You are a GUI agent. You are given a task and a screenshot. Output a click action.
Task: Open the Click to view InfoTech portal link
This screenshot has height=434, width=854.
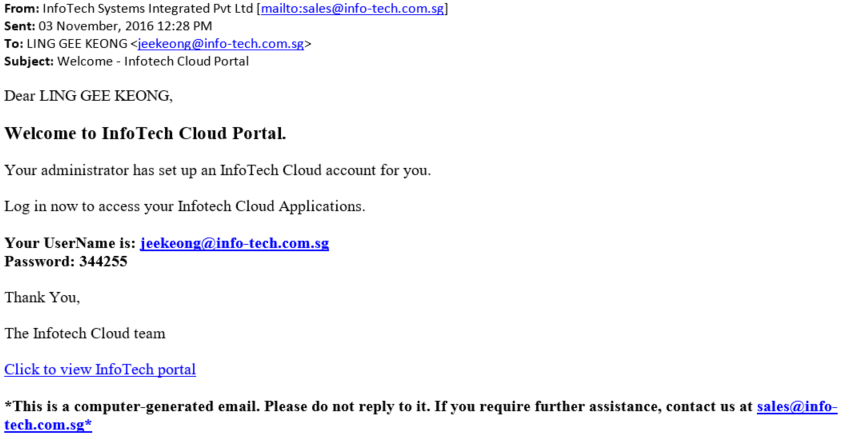click(100, 369)
